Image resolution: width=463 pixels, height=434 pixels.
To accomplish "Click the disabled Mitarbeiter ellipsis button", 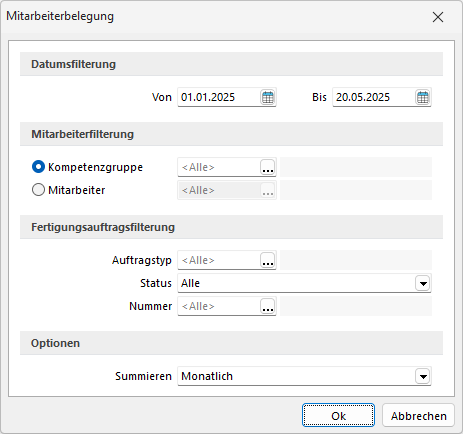I will pos(268,190).
